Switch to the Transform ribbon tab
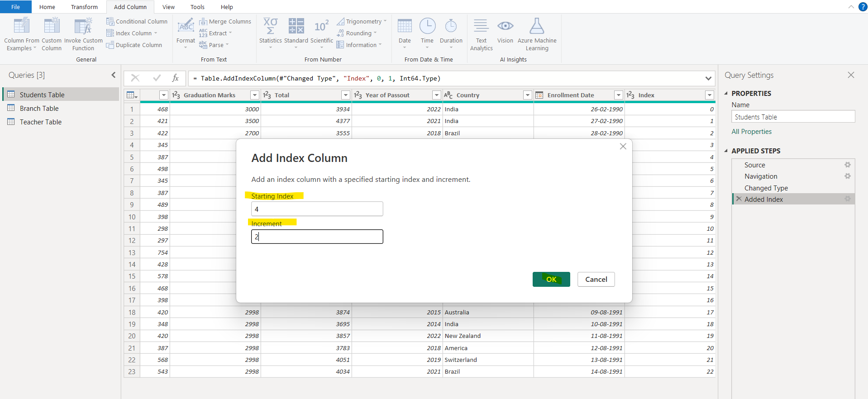Image resolution: width=868 pixels, height=399 pixels. pyautogui.click(x=84, y=7)
